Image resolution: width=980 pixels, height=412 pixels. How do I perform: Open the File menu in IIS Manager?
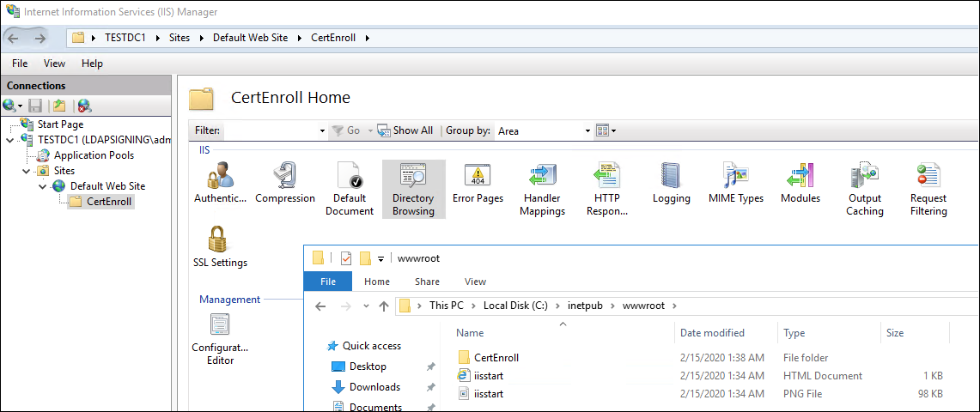(x=20, y=64)
